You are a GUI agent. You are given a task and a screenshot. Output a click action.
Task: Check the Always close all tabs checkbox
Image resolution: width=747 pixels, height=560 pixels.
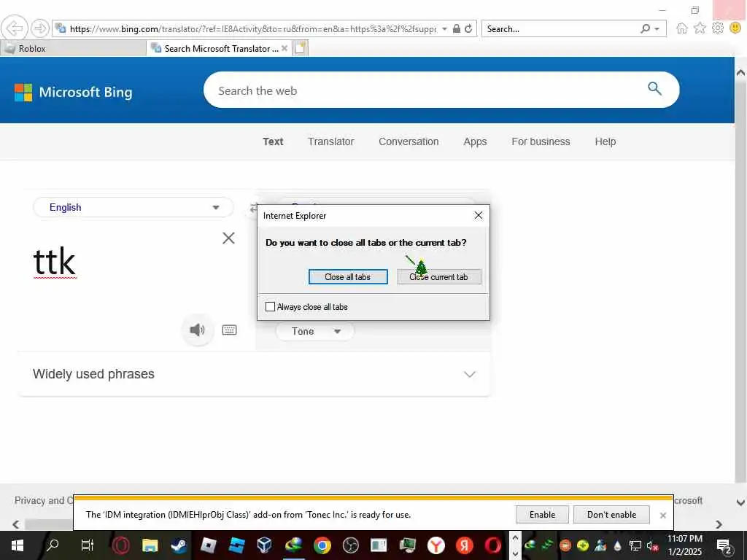[270, 307]
